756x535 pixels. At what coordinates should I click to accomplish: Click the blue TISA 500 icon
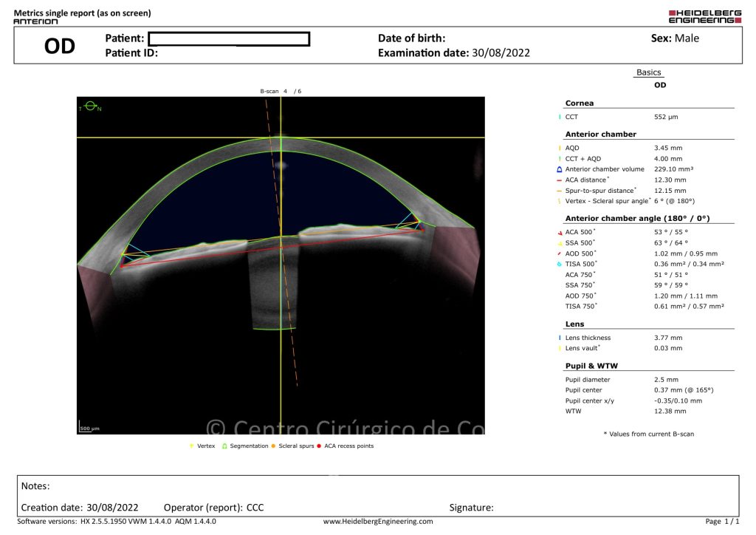point(560,264)
